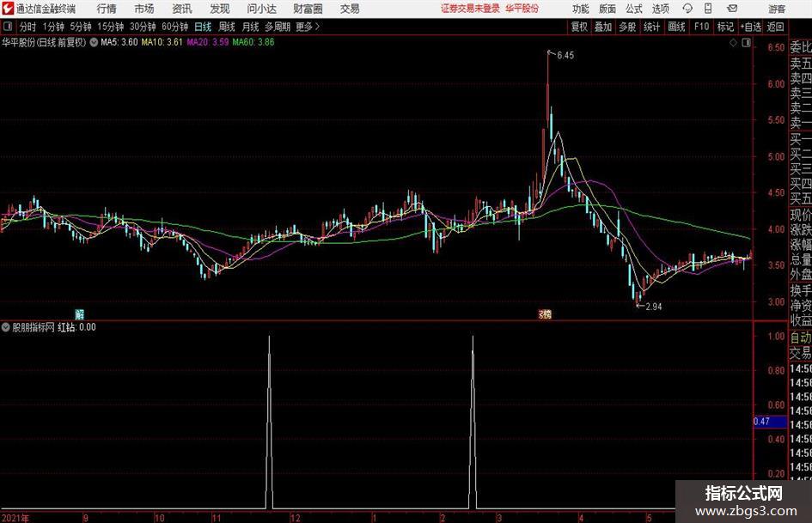Image resolution: width=812 pixels, height=523 pixels.
Task: Open the 公式 menu
Action: [x=633, y=9]
